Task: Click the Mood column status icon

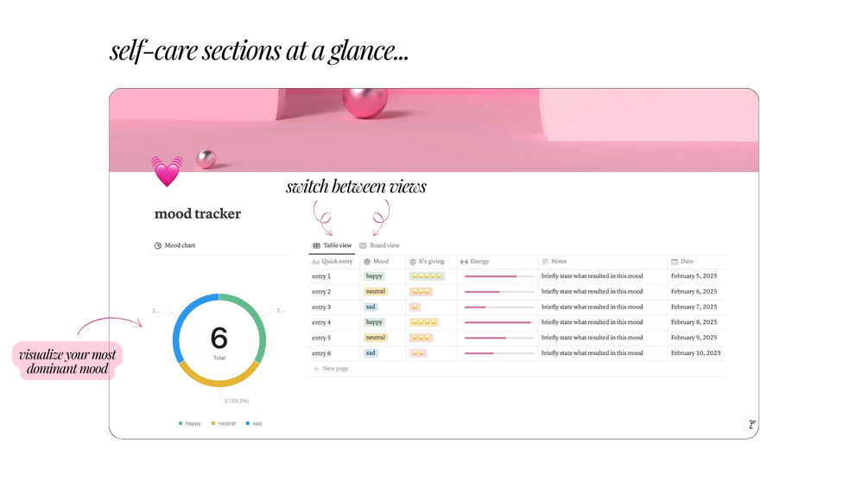Action: [367, 261]
